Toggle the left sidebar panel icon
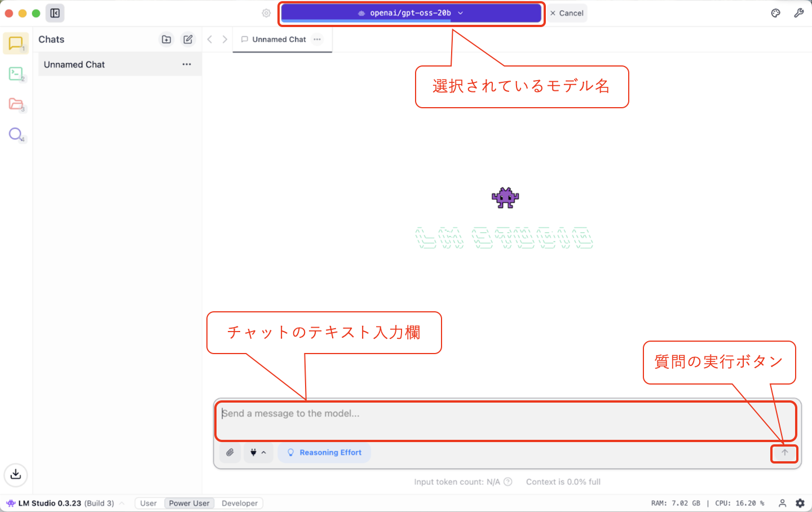 55,13
